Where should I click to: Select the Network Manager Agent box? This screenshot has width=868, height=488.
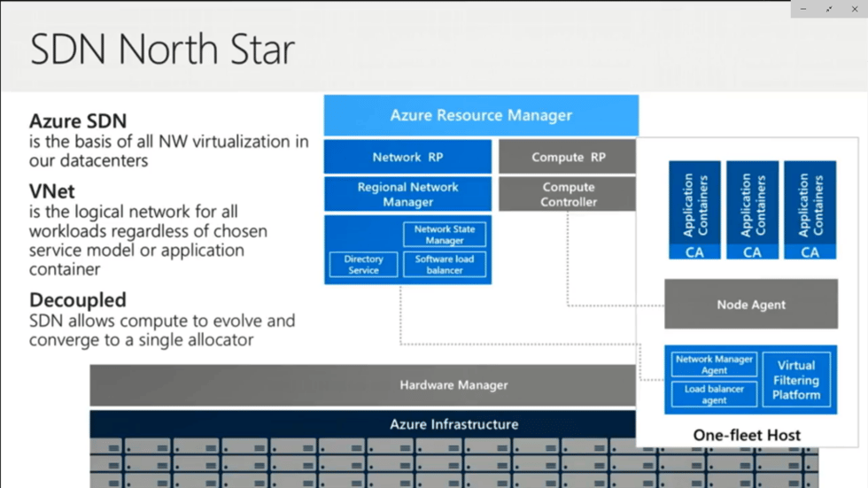pyautogui.click(x=714, y=365)
